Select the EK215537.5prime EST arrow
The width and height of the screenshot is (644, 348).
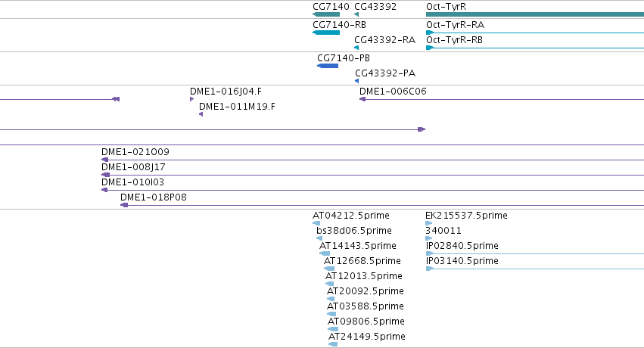click(429, 223)
